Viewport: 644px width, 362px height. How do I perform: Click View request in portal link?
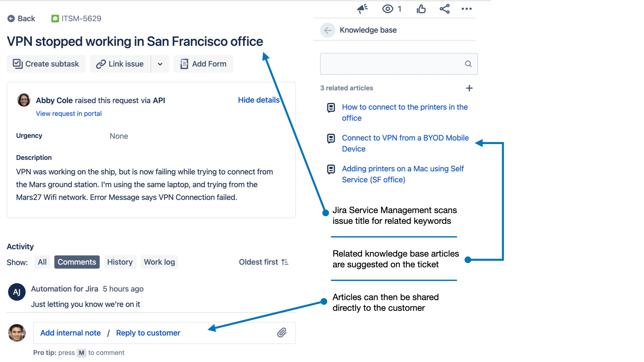coord(68,114)
